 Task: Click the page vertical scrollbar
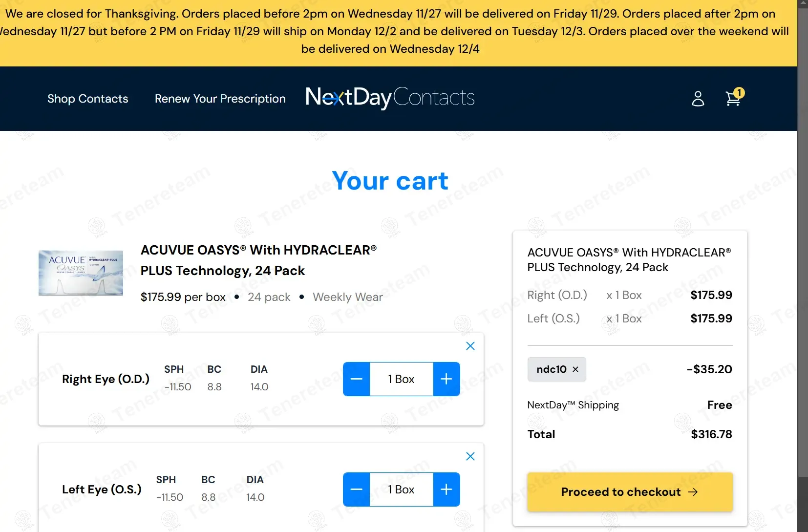803,244
